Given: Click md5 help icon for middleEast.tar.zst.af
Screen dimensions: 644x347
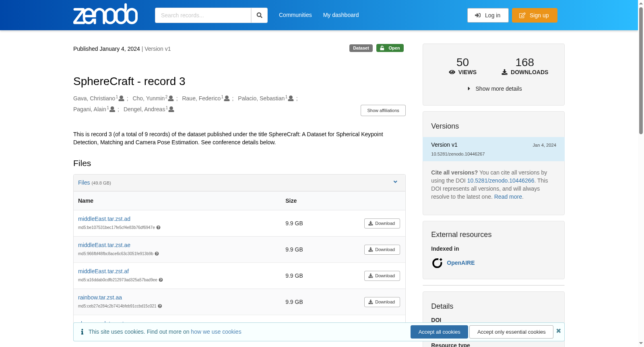Looking at the screenshot, I should [161, 280].
